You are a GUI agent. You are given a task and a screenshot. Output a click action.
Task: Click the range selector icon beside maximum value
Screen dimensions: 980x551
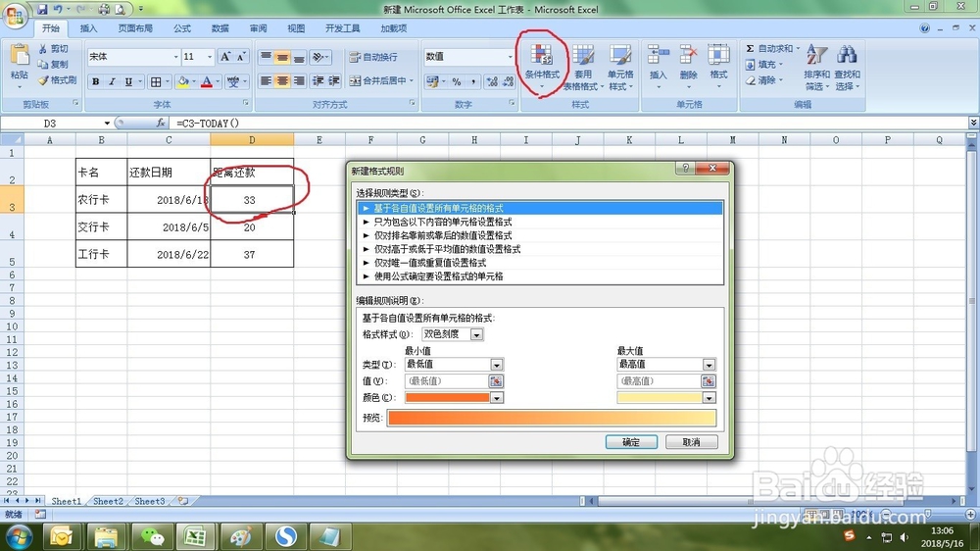tap(709, 380)
